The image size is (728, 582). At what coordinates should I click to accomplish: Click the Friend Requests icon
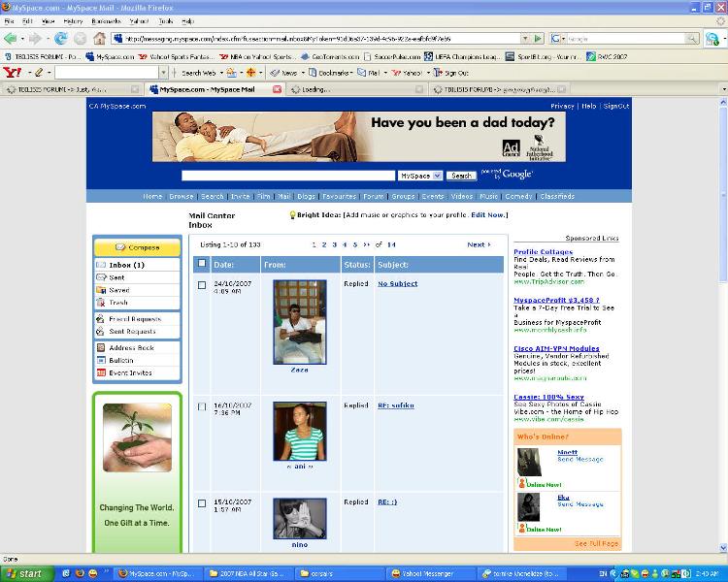coord(100,319)
